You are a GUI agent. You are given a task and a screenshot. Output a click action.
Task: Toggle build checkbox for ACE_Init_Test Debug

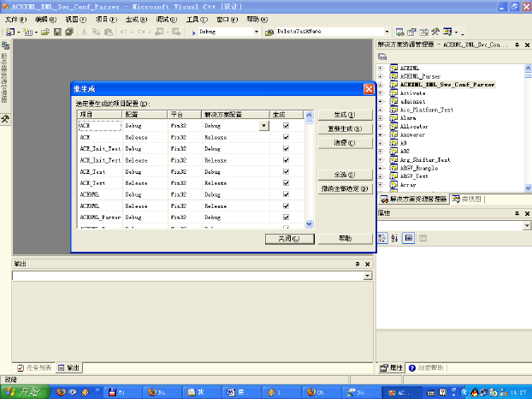click(286, 148)
